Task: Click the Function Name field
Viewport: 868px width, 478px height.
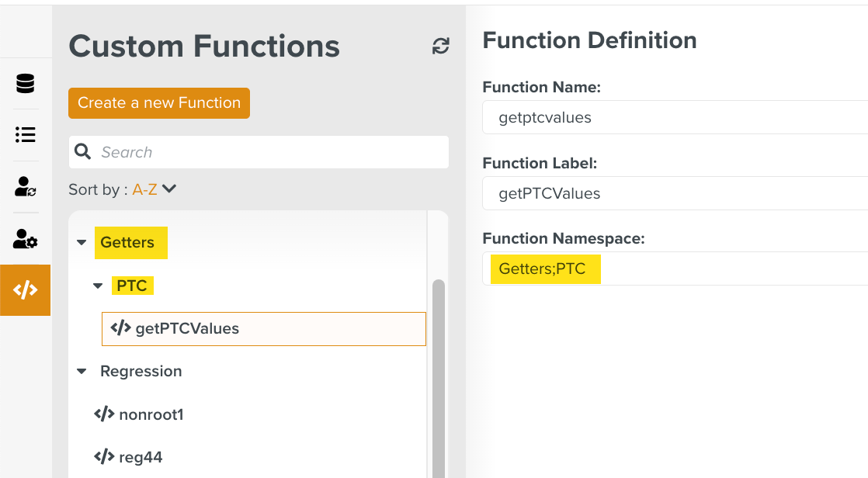Action: point(674,118)
